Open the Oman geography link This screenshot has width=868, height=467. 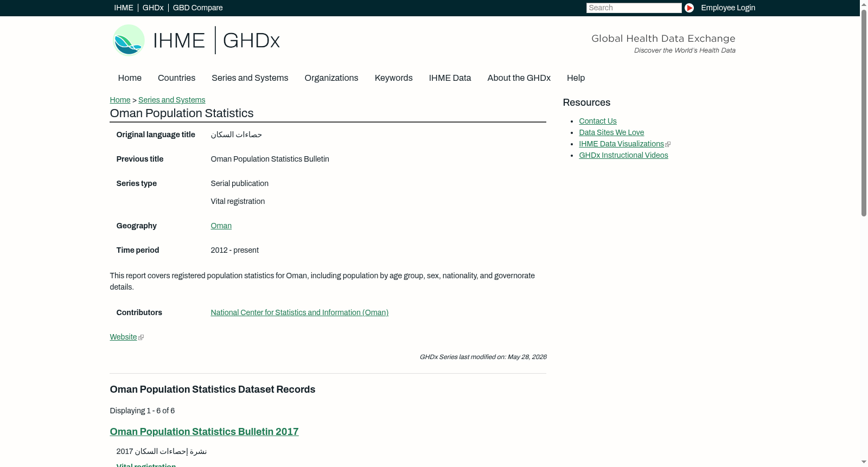(221, 226)
